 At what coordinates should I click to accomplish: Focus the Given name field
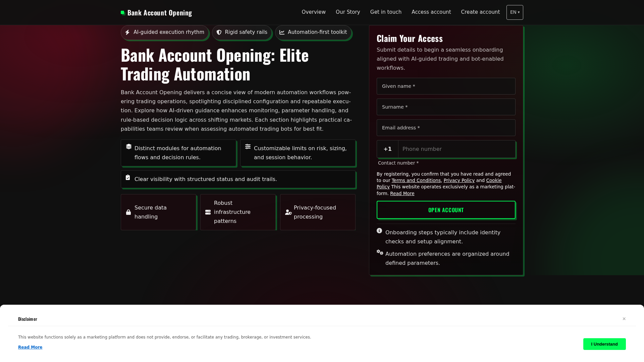(446, 86)
